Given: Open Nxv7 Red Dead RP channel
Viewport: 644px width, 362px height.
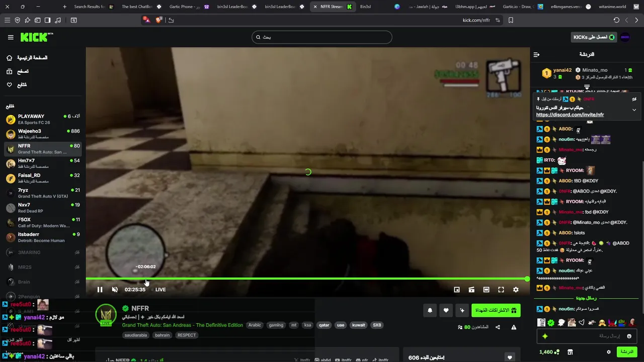Looking at the screenshot, I should (43, 208).
